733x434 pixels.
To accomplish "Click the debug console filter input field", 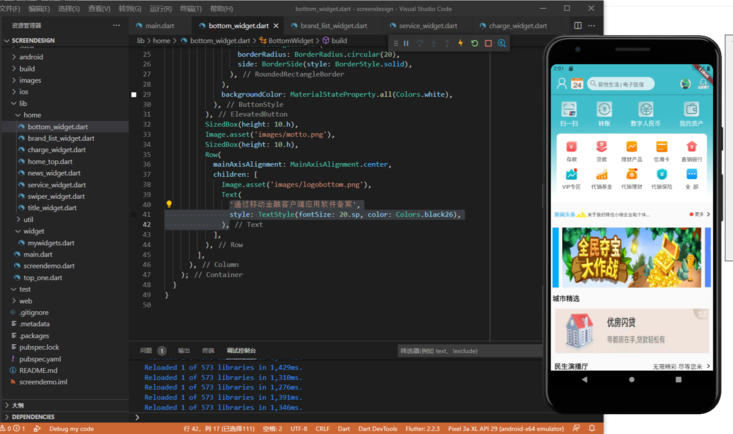I will 470,351.
